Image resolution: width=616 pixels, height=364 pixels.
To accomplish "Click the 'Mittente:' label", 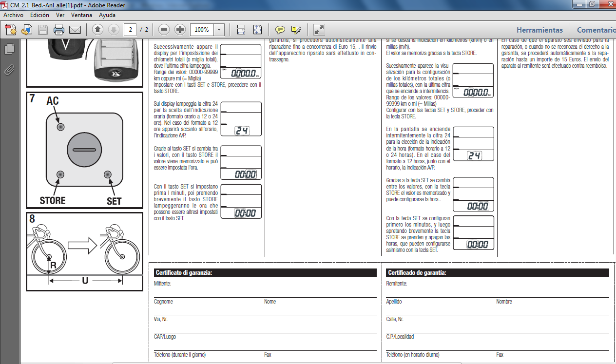I will click(163, 283).
